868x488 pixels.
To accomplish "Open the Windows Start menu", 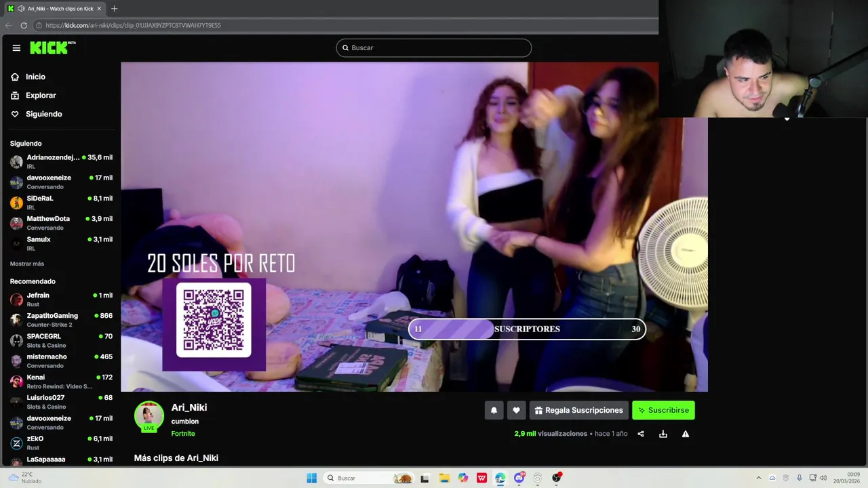I will point(312,478).
